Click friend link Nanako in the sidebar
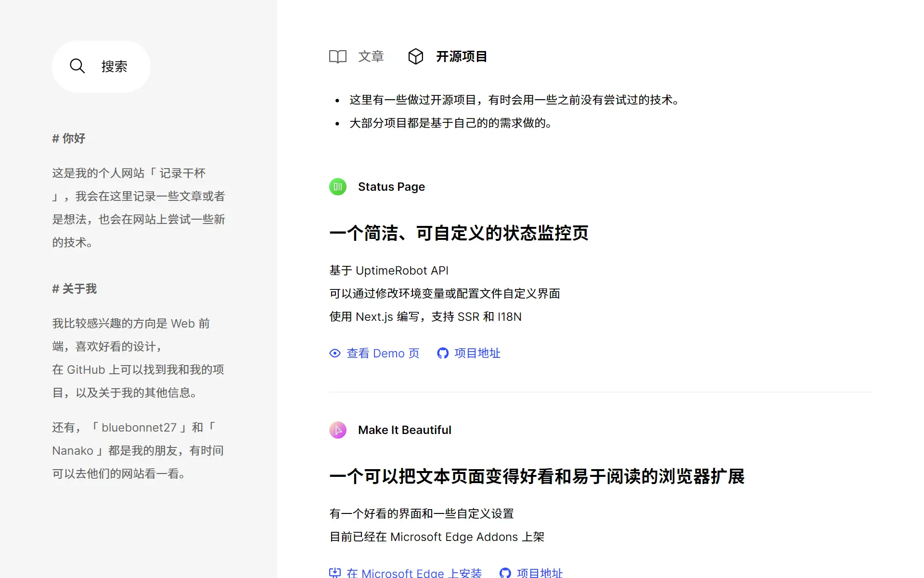This screenshot has height=578, width=924. (x=73, y=450)
